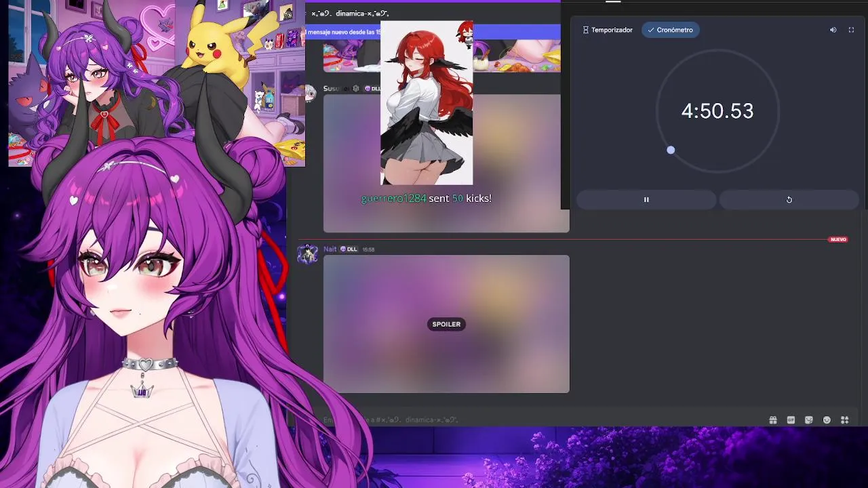Open the stopwatch in fullscreen
868x488 pixels.
coord(851,30)
